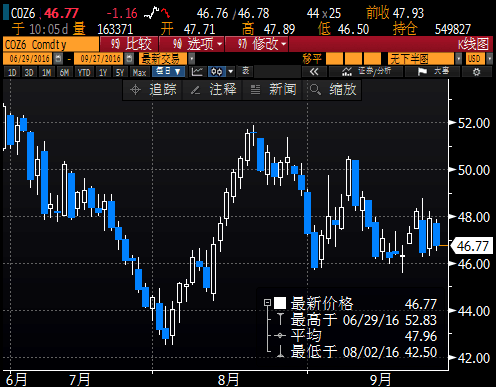
Task: Select the YTD range tab
Action: [x=84, y=72]
